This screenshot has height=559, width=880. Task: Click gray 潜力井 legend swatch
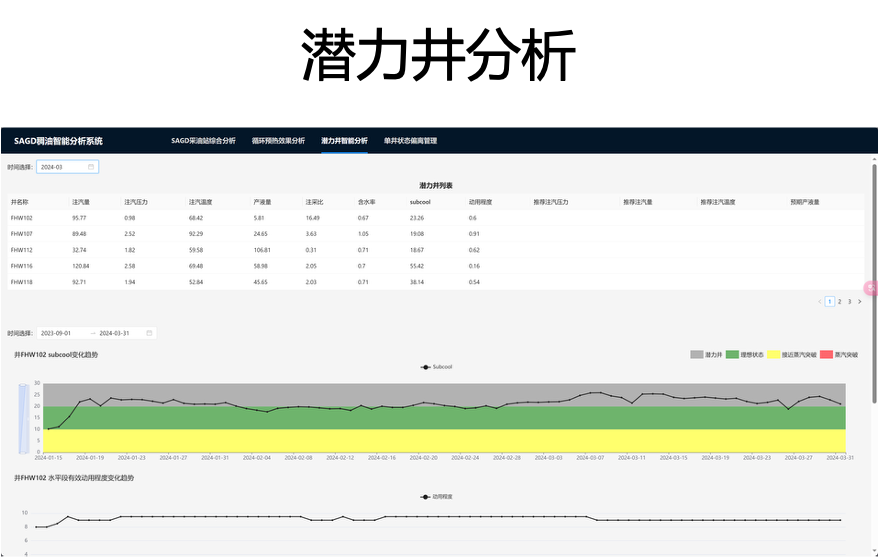[697, 355]
